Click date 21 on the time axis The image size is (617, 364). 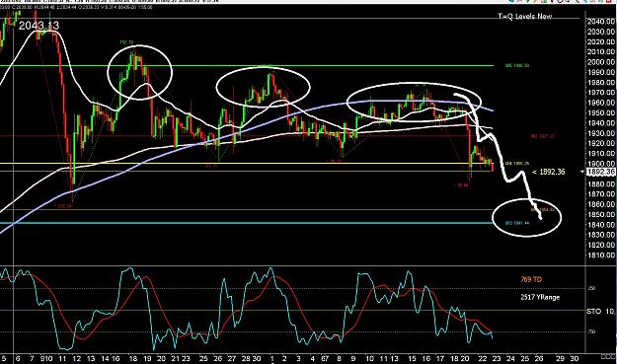pyautogui.click(x=176, y=358)
